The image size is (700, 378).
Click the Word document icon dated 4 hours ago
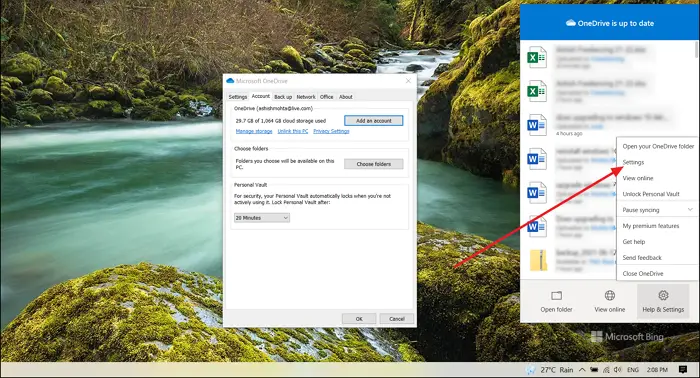[537, 125]
